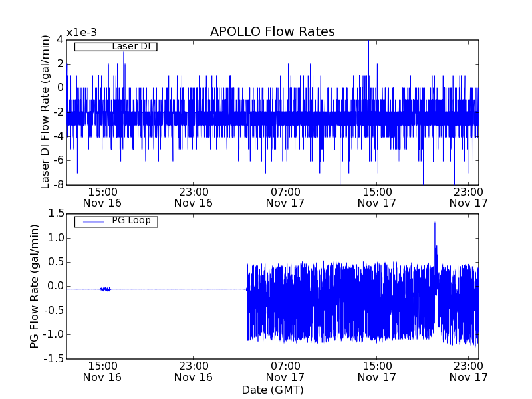Click the 'Date (GMT)' x-axis label

[273, 390]
